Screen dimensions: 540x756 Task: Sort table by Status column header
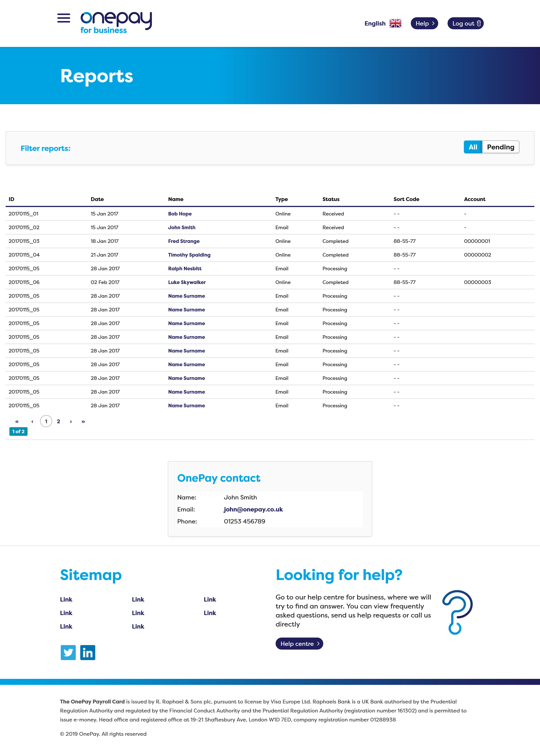(x=331, y=199)
